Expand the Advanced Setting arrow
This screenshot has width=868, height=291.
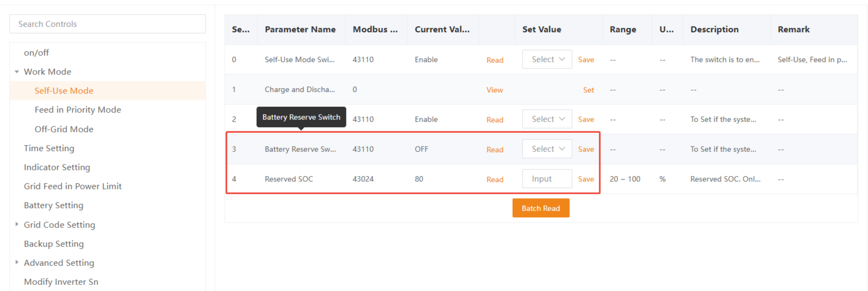point(17,262)
